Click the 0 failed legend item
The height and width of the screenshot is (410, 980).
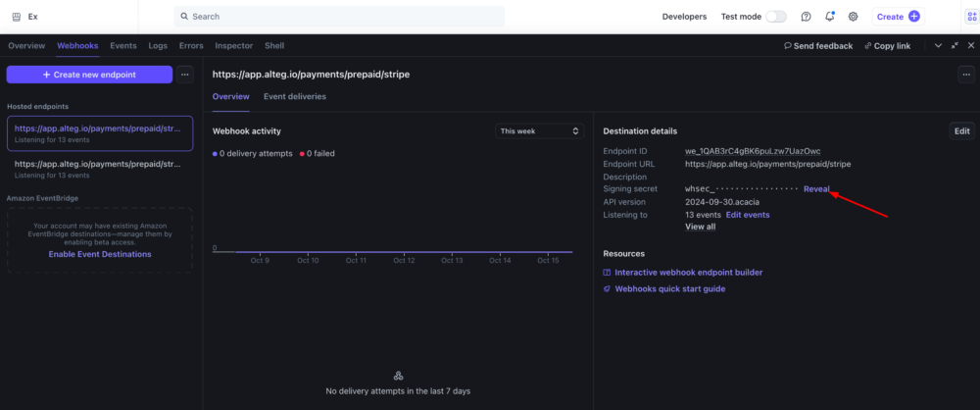tap(317, 153)
